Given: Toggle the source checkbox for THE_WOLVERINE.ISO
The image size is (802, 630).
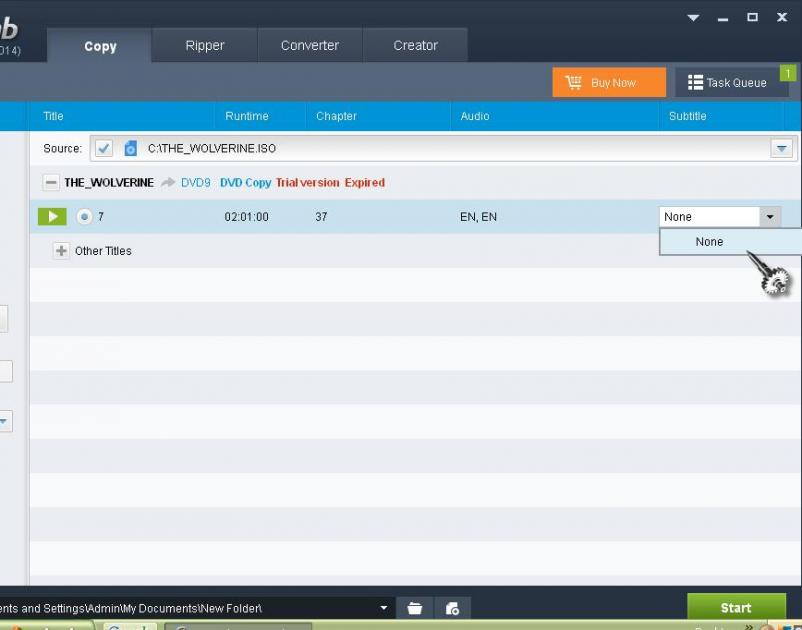Looking at the screenshot, I should (x=104, y=148).
